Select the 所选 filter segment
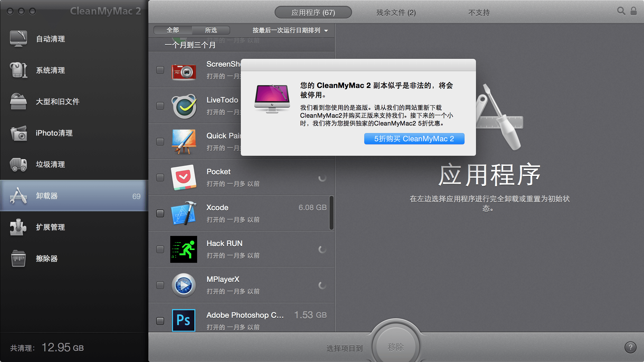Screen dimensions: 644x362 coord(211,30)
